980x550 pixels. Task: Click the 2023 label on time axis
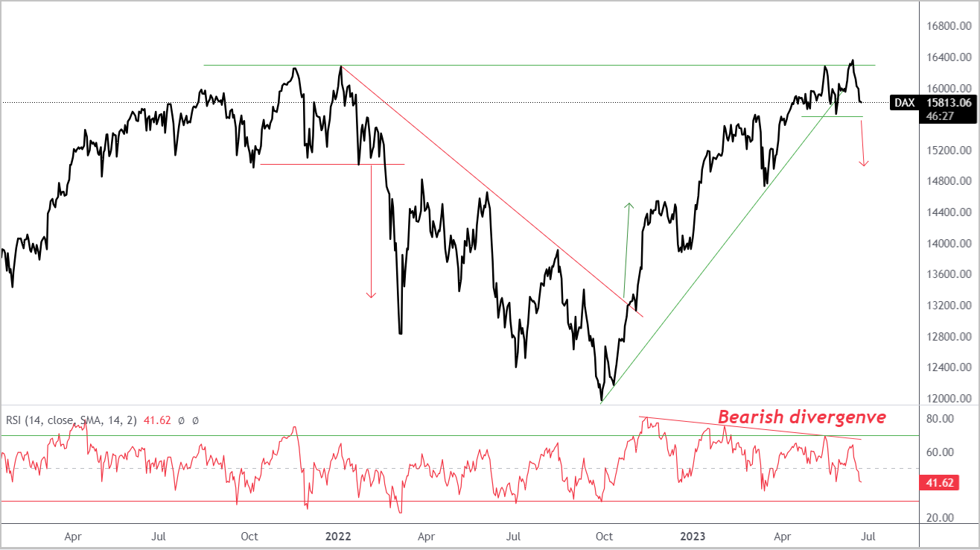[x=694, y=536]
